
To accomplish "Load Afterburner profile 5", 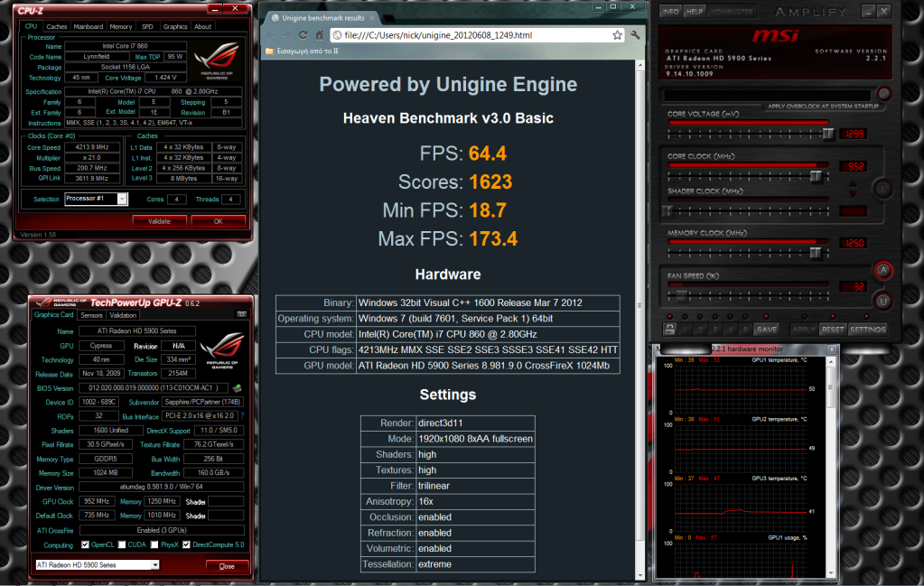I will click(745, 330).
